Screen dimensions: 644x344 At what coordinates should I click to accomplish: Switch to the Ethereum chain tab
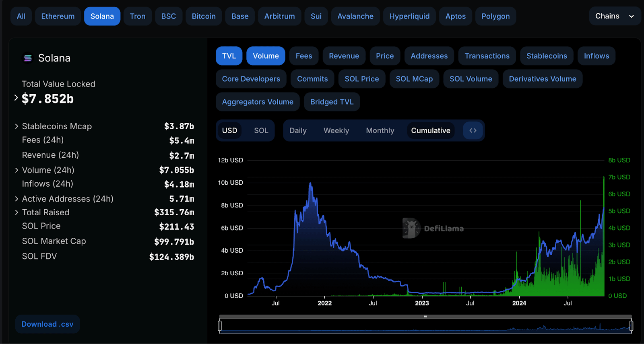pos(58,16)
